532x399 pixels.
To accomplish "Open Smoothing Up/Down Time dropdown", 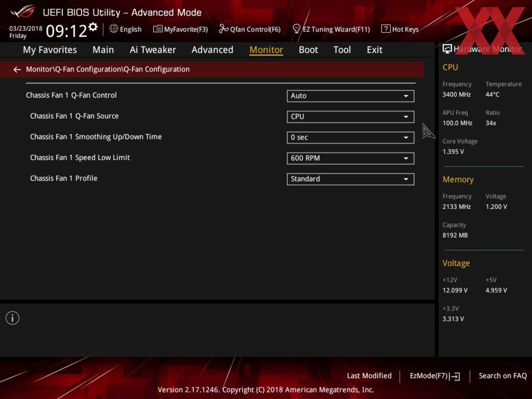I will [x=350, y=137].
